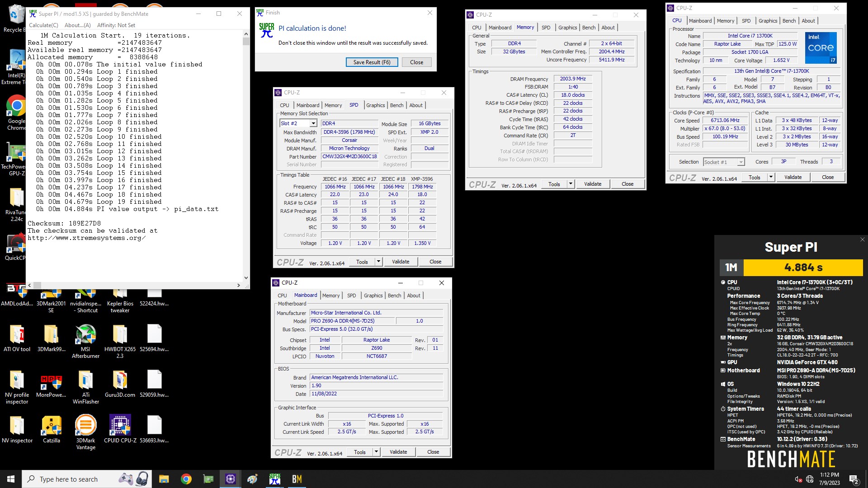Launch the 3DMark Vantage desktop icon
868x488 pixels.
(x=85, y=432)
